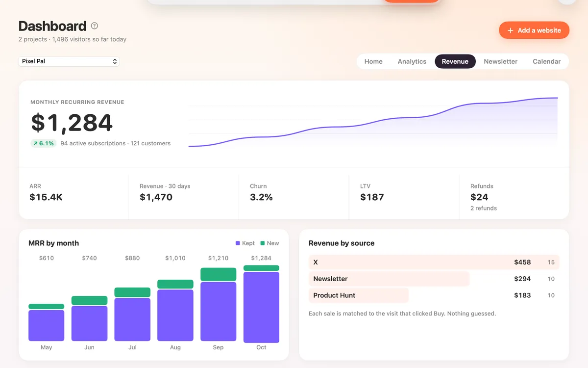Switch to the Home tab
The height and width of the screenshot is (368, 588).
point(373,61)
